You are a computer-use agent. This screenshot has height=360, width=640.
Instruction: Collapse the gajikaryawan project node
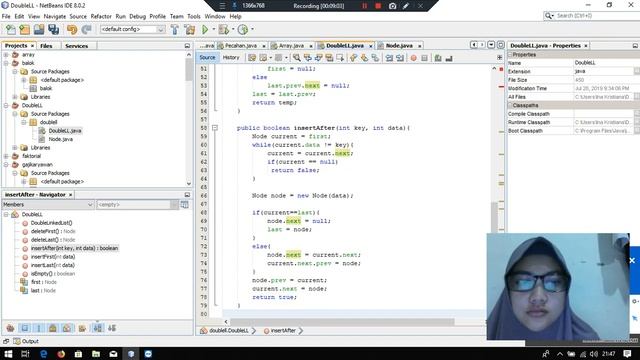point(6,164)
